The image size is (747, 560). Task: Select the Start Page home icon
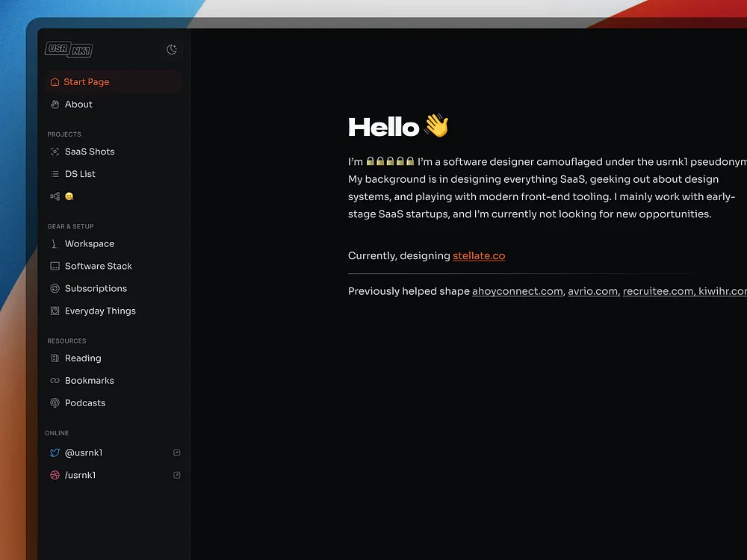pos(55,81)
